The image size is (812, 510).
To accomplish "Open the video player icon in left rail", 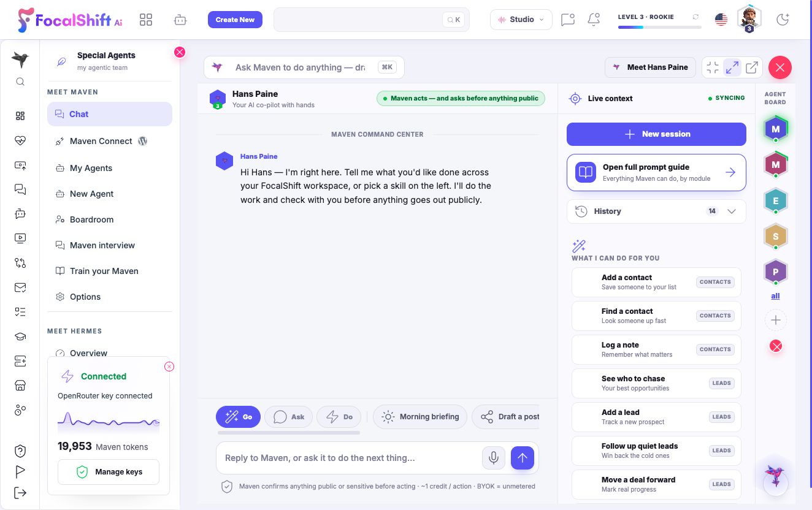I will [x=20, y=238].
